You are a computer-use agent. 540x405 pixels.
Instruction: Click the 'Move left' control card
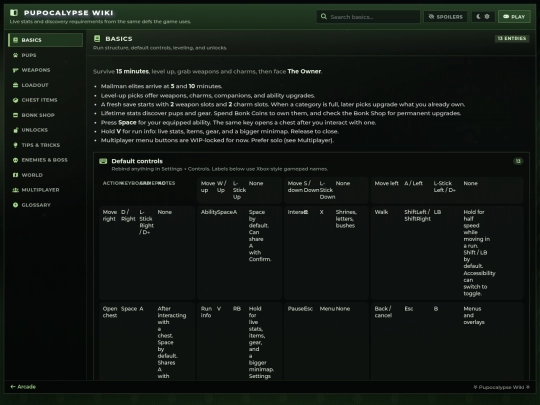coord(447,190)
